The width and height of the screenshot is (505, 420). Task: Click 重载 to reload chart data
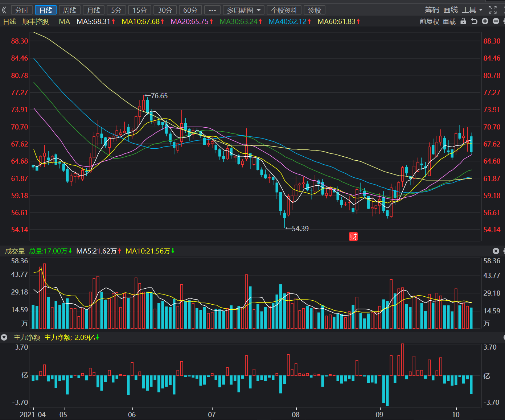coord(449,22)
